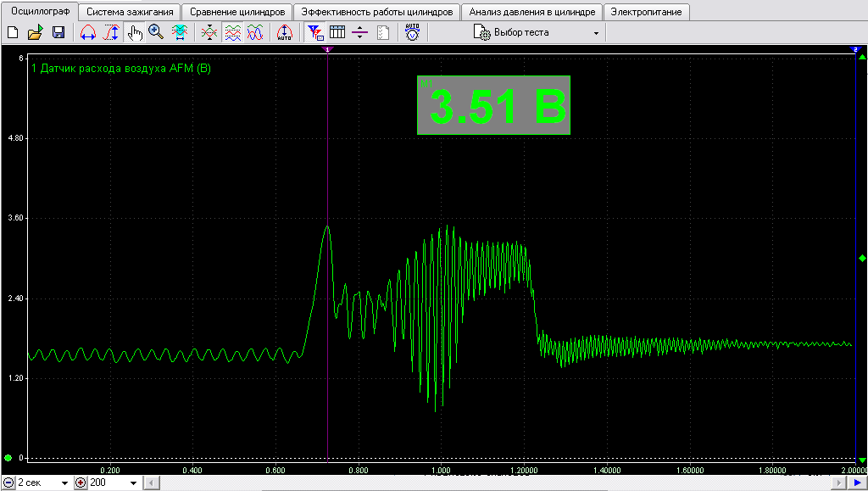Open the 2 сек time scale dropdown
This screenshot has width=868, height=491.
point(64,483)
